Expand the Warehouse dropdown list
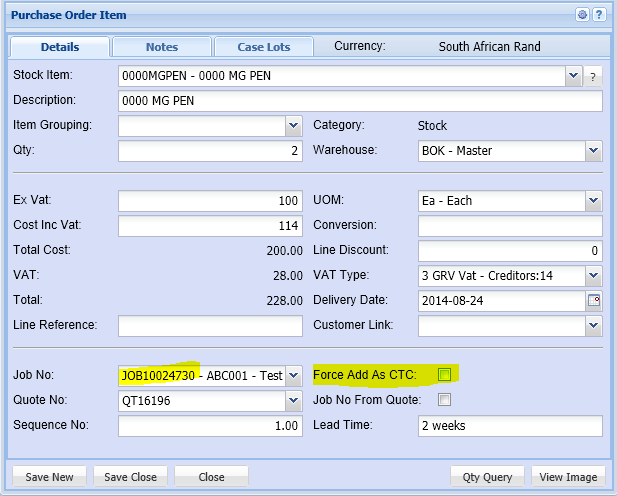This screenshot has width=617, height=496. pos(593,151)
